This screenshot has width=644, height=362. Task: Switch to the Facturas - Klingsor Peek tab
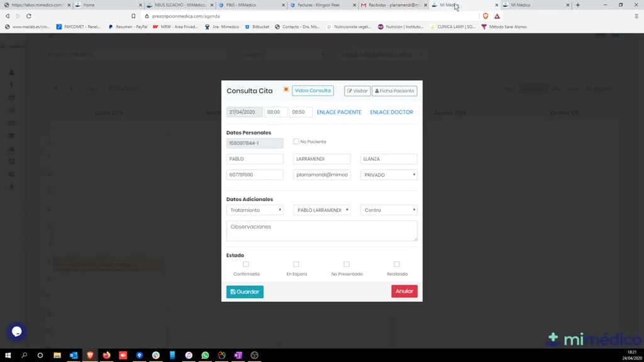(323, 5)
